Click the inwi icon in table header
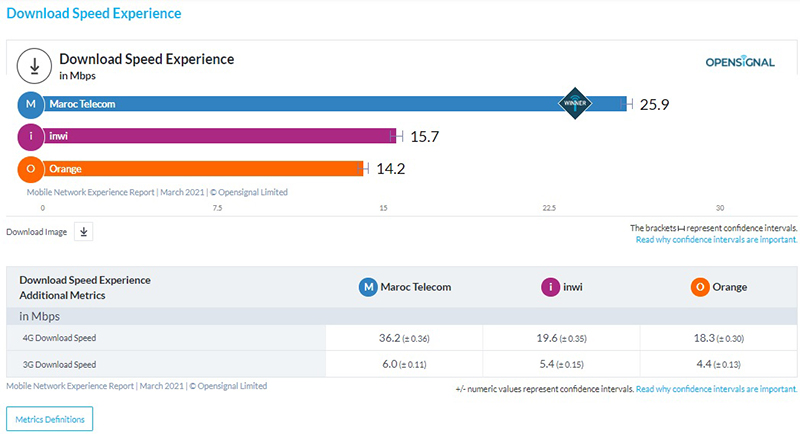 tap(550, 287)
